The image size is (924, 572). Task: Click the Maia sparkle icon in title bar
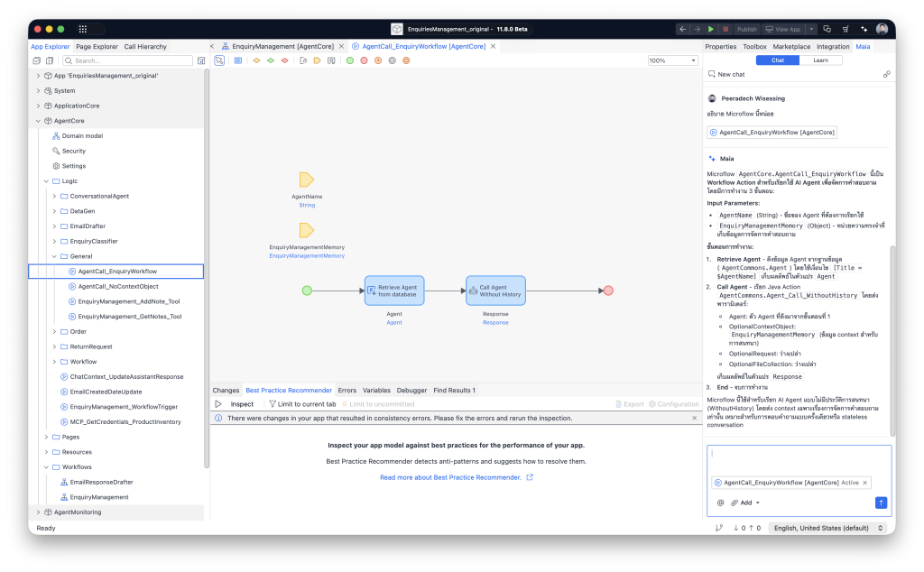(x=863, y=29)
